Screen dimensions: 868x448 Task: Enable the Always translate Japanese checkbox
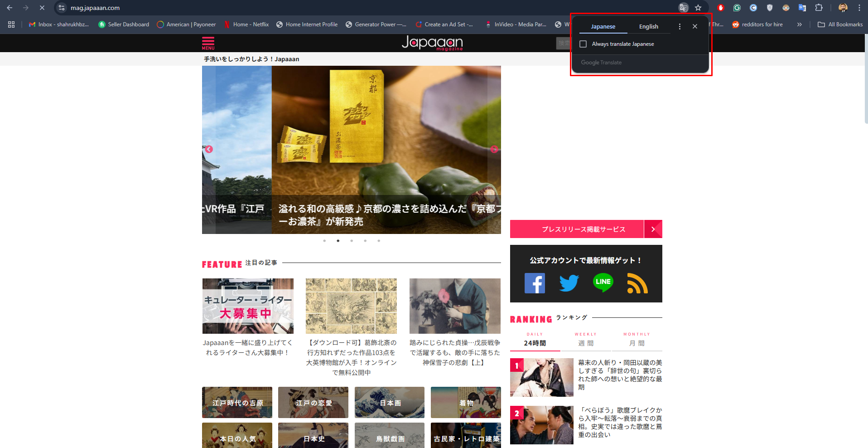[583, 44]
